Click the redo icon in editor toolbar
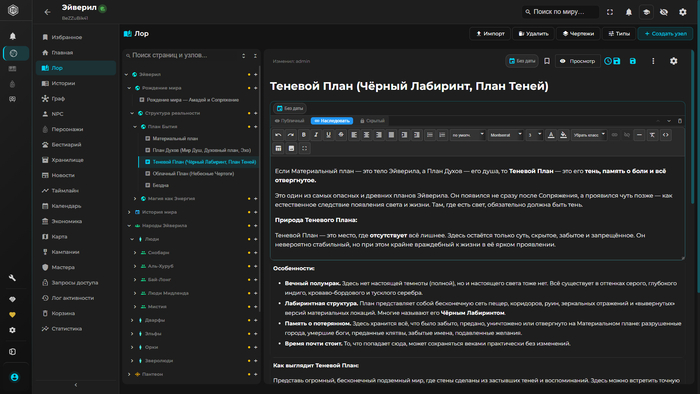Viewport: 700px width, 394px height. [x=291, y=135]
